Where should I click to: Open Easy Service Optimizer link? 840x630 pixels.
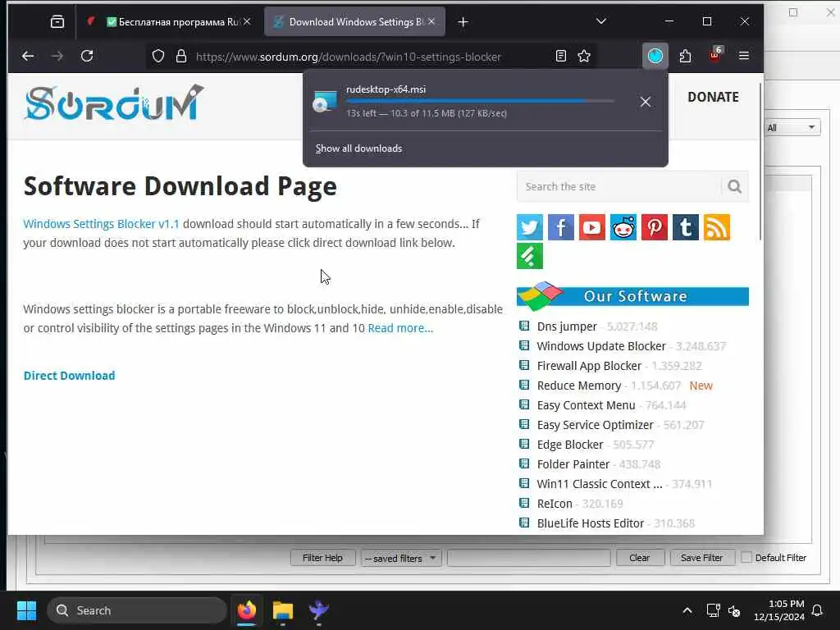[596, 425]
